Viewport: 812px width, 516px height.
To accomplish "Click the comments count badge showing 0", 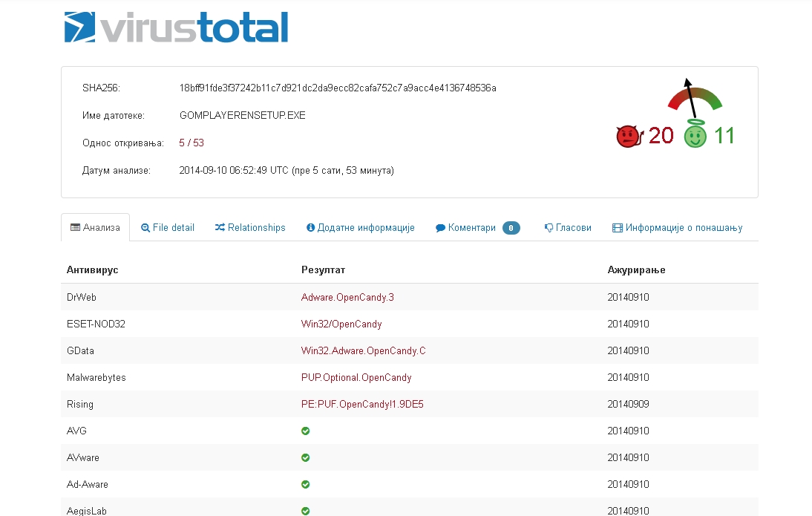I will click(x=511, y=228).
